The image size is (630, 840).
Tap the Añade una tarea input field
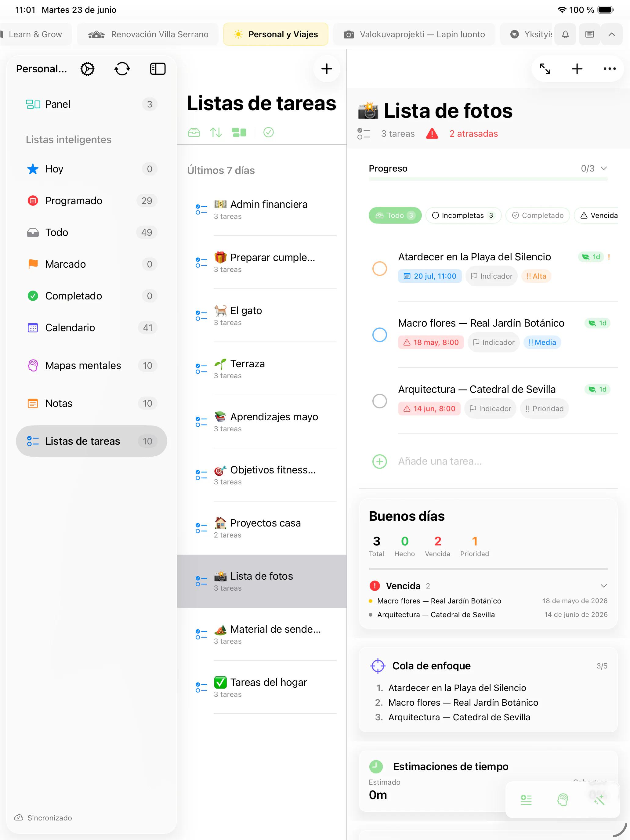(507, 462)
